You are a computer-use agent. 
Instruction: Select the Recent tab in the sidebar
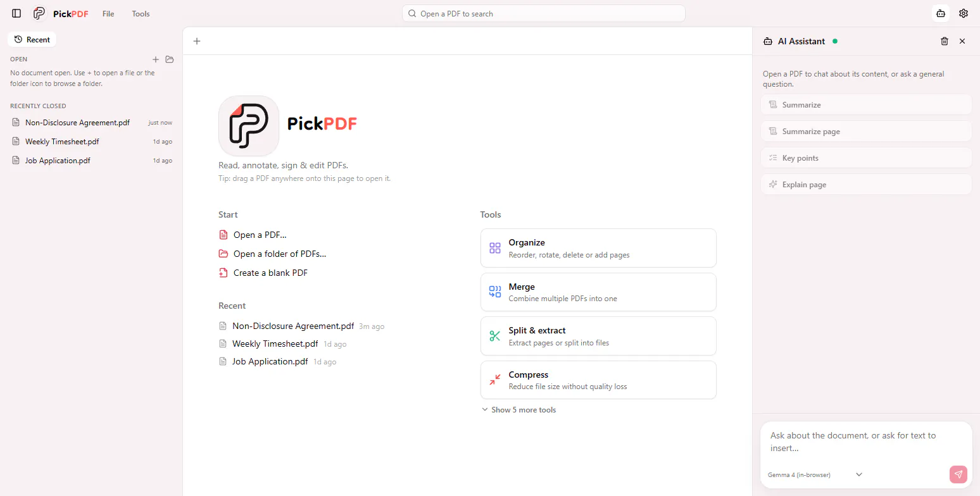pos(32,39)
